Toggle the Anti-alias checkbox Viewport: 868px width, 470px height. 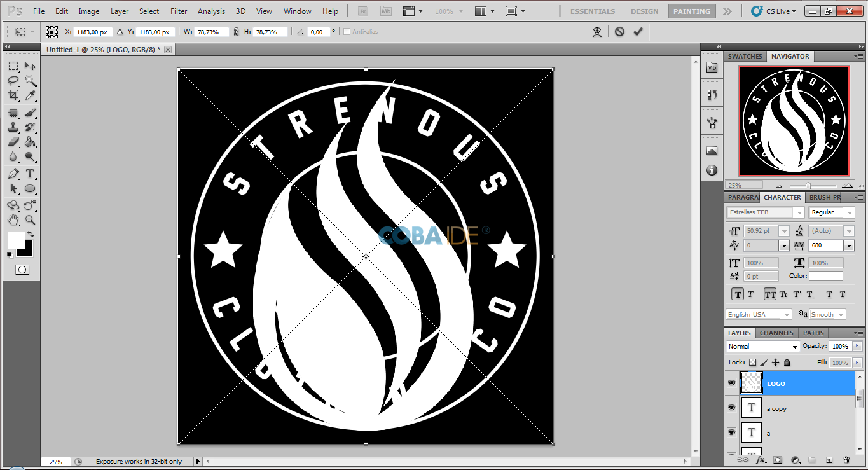(x=347, y=31)
